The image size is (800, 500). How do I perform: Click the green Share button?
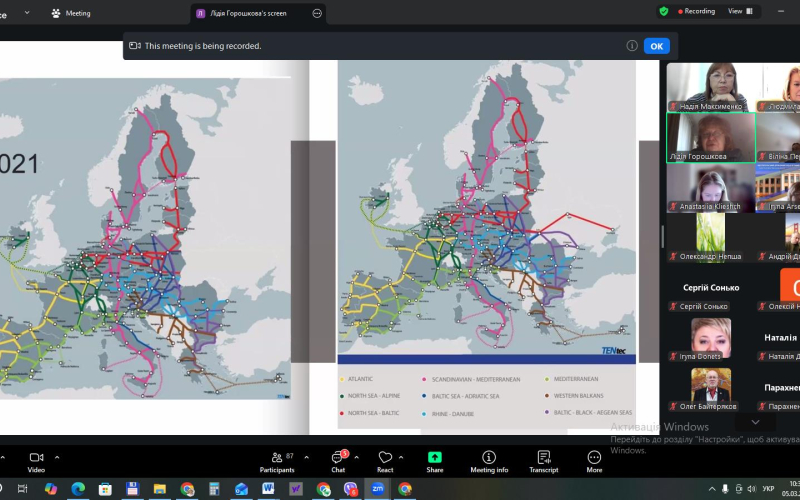click(435, 460)
